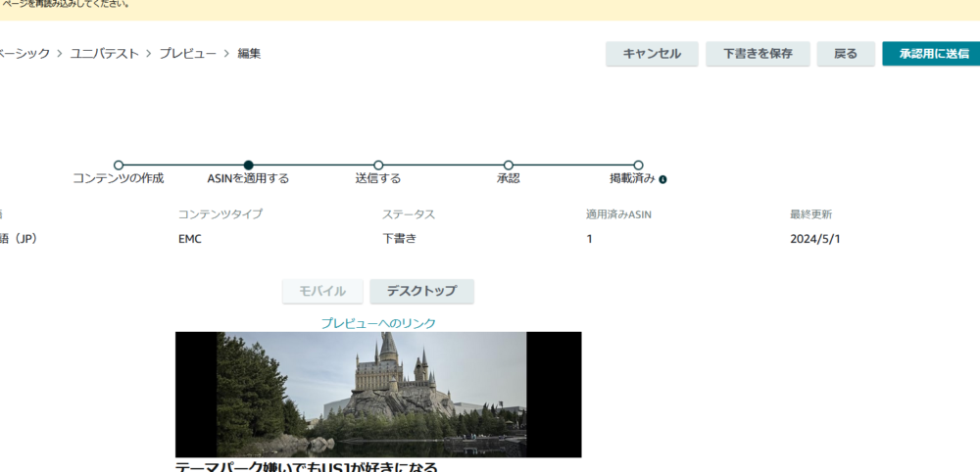
Task: Switch preview to デスクトップ view
Action: coord(421,291)
